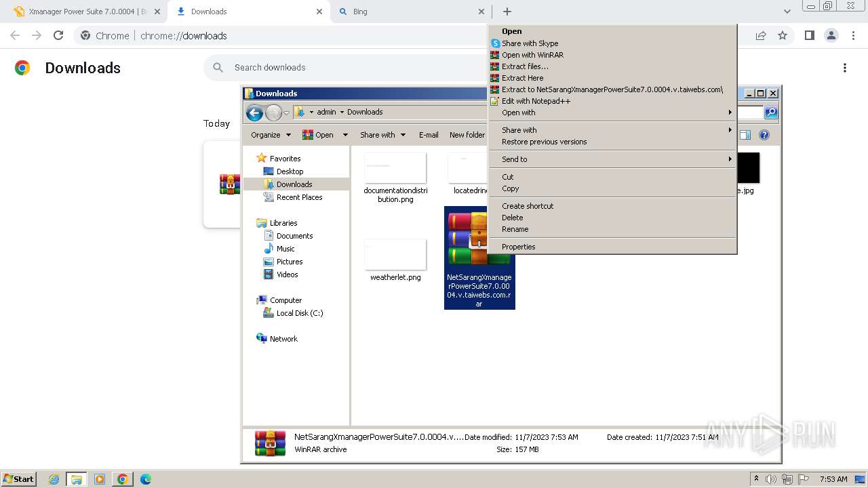868x488 pixels.
Task: Click Chrome back arrow
Action: click(15, 35)
